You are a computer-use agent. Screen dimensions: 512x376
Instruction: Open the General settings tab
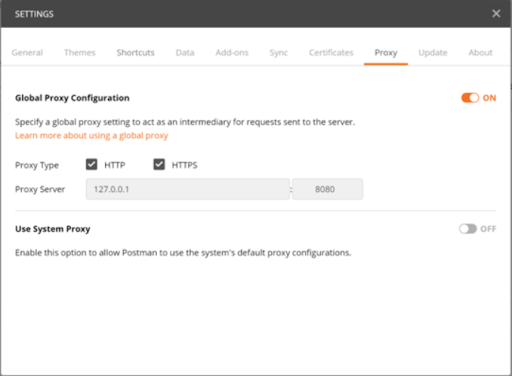pos(27,53)
